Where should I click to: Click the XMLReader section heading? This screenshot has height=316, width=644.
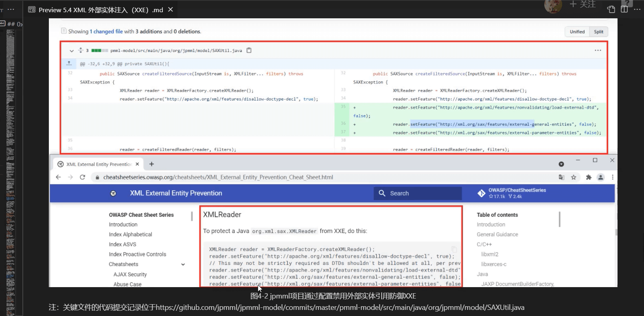point(222,214)
